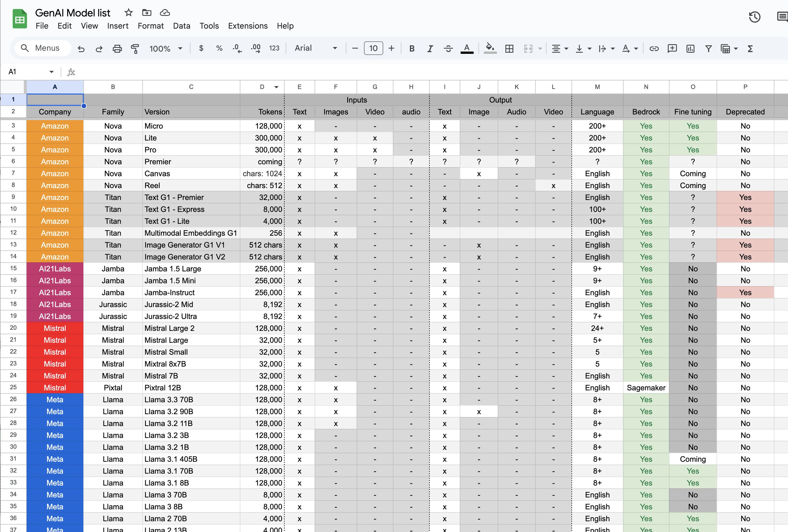The height and width of the screenshot is (532, 788).
Task: Open the text color picker
Action: pyautogui.click(x=467, y=49)
